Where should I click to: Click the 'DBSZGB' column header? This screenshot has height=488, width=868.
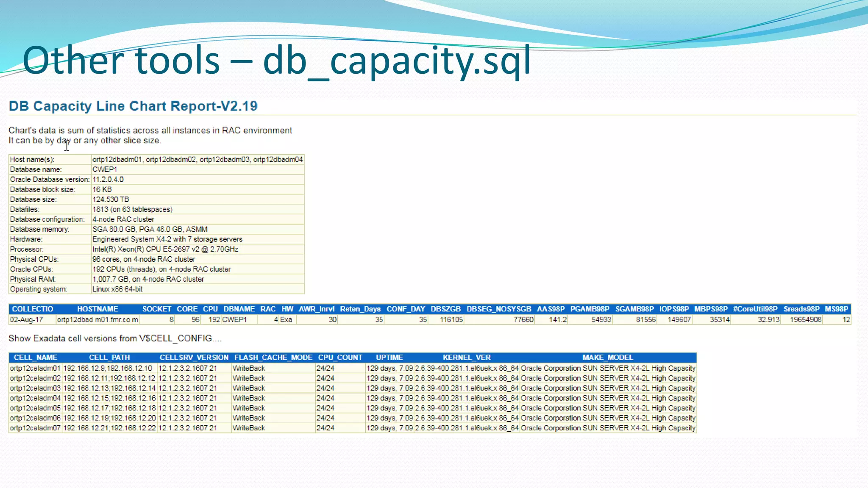click(446, 309)
